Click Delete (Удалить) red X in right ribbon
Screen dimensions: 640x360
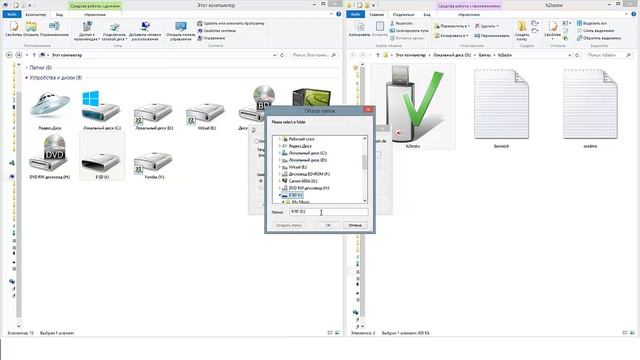[x=487, y=26]
